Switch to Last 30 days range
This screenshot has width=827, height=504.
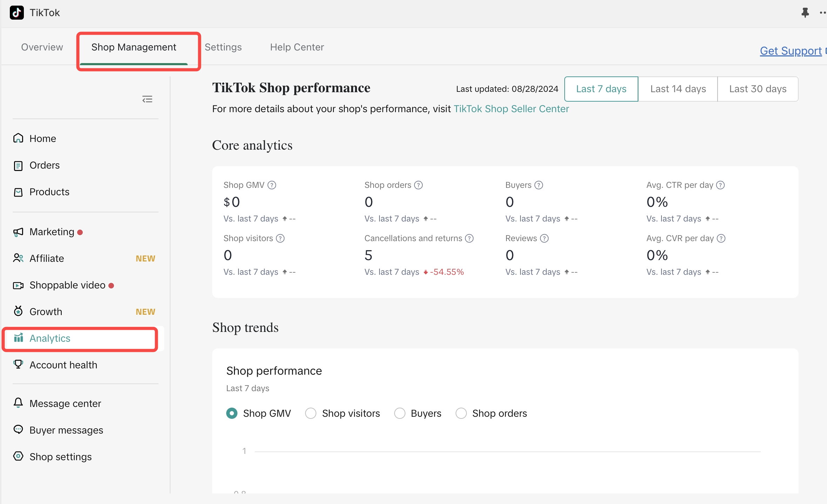coord(758,89)
